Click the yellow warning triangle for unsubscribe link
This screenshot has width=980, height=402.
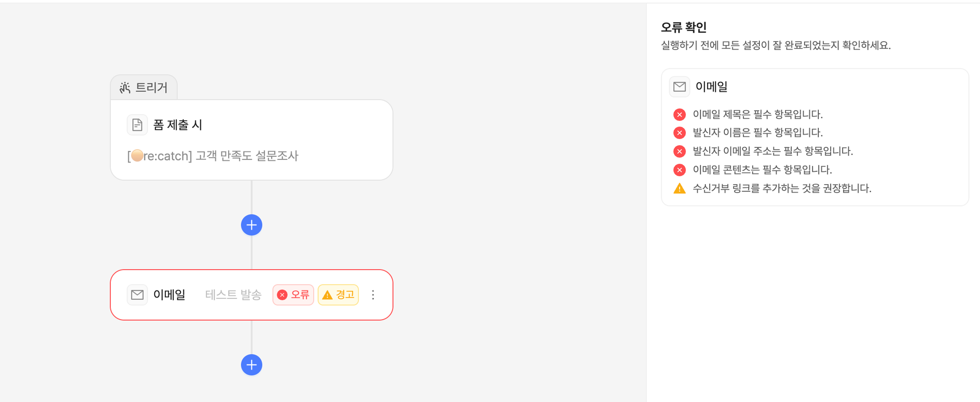tap(679, 189)
